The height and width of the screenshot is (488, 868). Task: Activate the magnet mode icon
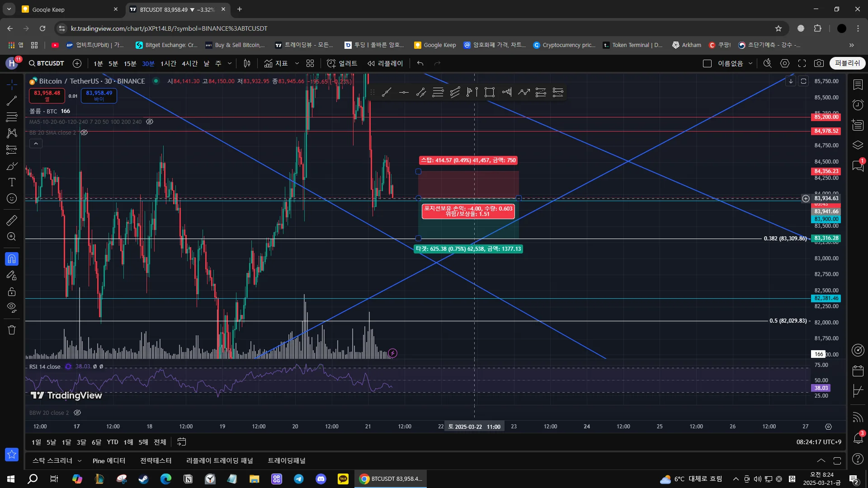12,259
